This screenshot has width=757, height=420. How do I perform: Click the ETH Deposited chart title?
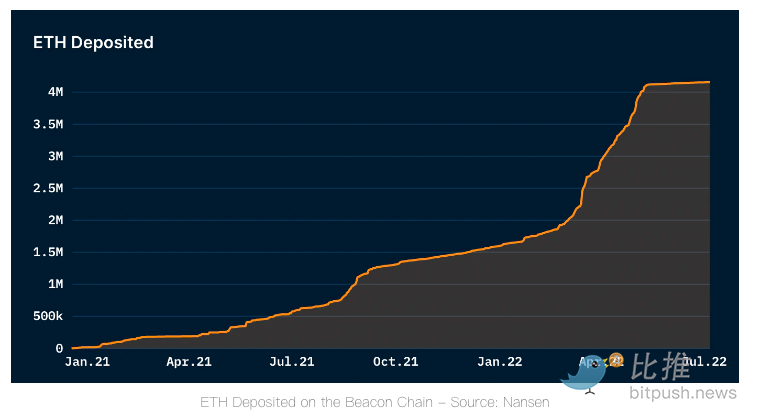pos(93,42)
